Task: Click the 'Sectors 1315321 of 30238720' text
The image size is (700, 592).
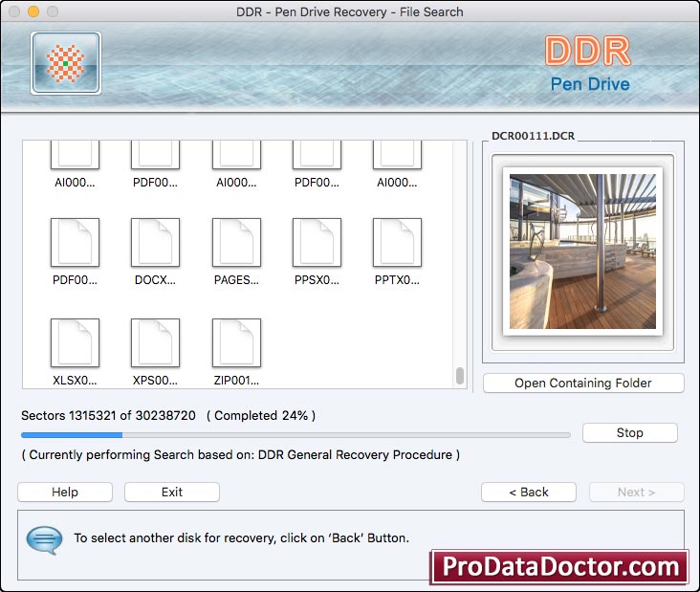Action: pos(108,416)
